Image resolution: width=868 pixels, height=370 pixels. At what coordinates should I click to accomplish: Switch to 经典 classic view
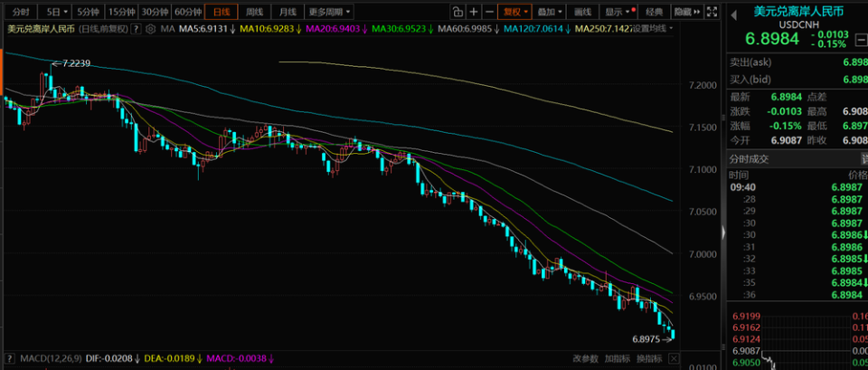click(x=655, y=11)
